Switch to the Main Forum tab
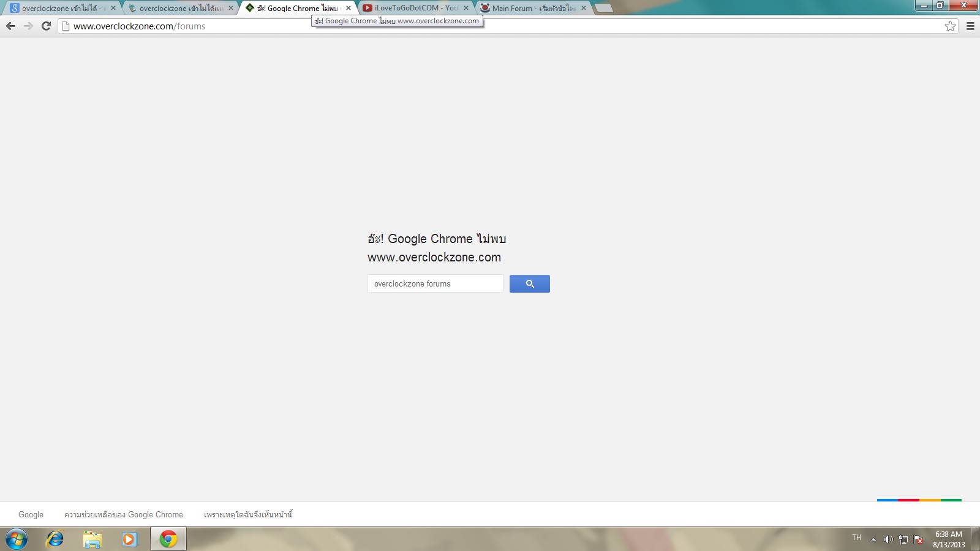980x551 pixels. click(x=533, y=8)
